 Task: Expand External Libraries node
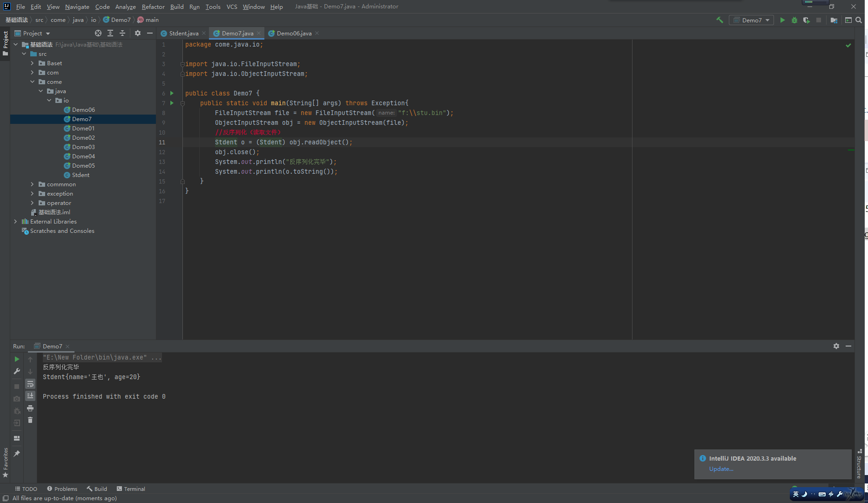coord(15,222)
